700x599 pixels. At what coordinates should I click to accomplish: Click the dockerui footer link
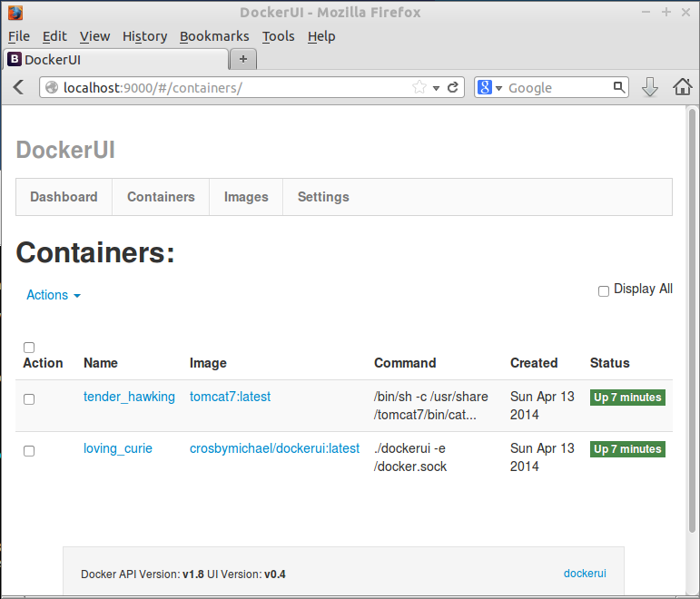click(x=585, y=574)
